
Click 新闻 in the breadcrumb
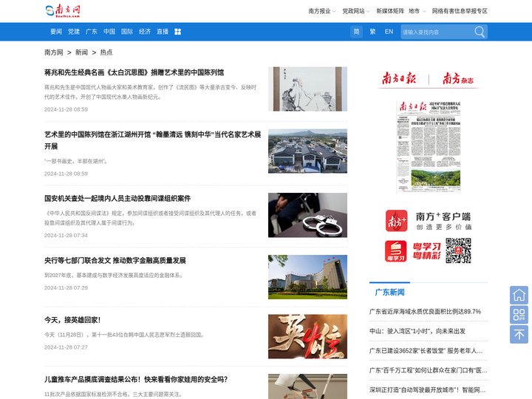pos(81,52)
